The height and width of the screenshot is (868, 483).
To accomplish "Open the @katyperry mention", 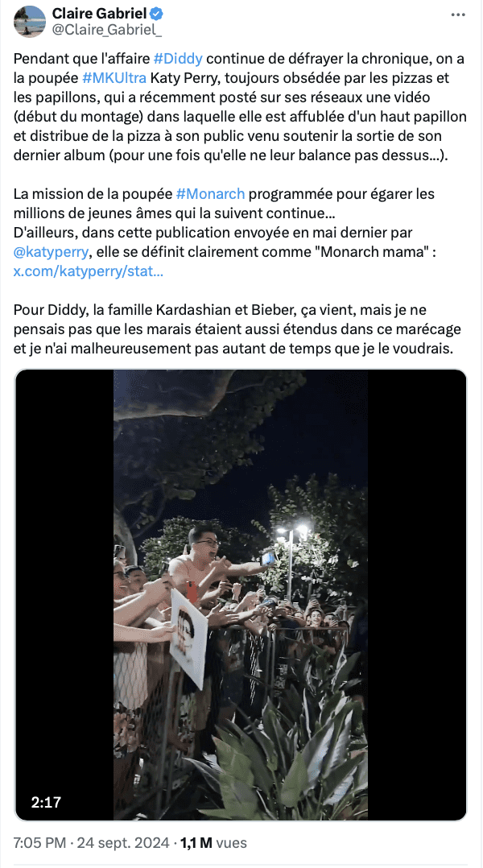I will click(51, 253).
